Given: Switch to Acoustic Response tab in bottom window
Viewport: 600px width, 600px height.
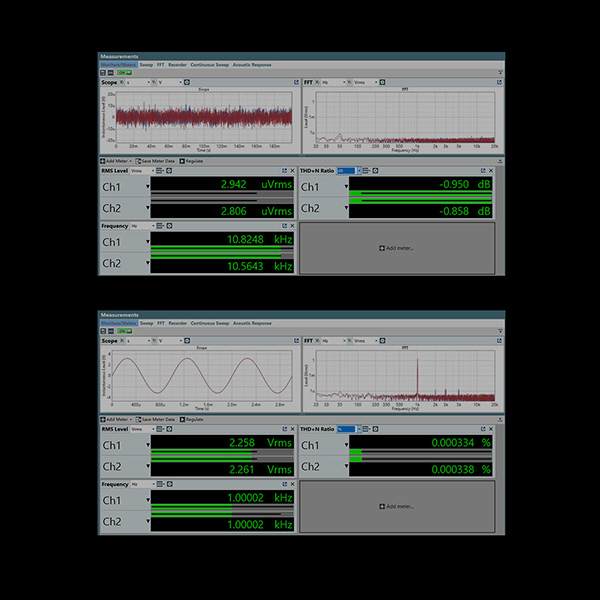Looking at the screenshot, I should [247, 323].
